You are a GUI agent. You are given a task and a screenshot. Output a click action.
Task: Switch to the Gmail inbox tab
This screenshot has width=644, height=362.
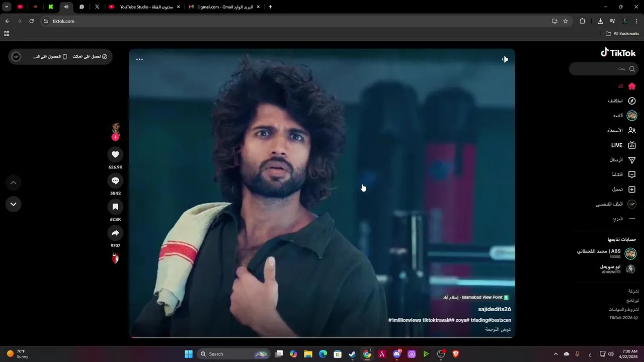click(x=224, y=7)
